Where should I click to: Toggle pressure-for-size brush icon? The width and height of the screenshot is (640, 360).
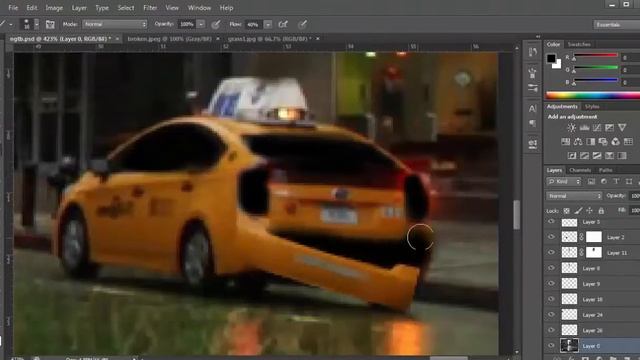[x=302, y=24]
